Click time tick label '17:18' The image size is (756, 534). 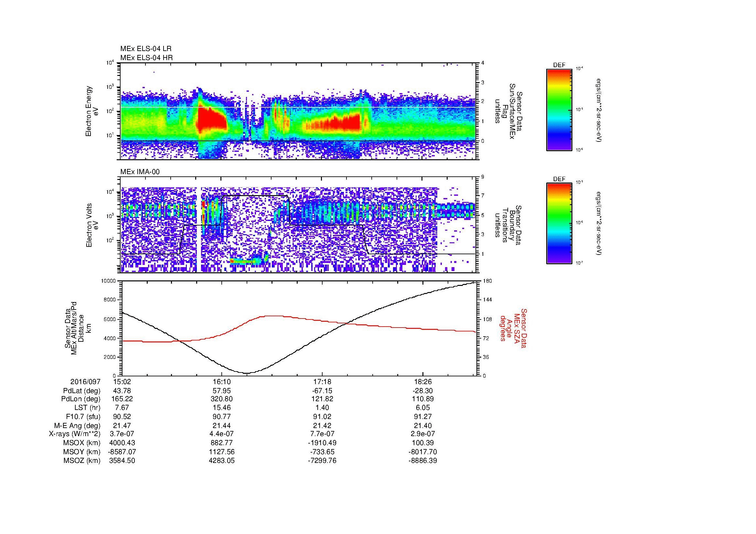coord(322,382)
